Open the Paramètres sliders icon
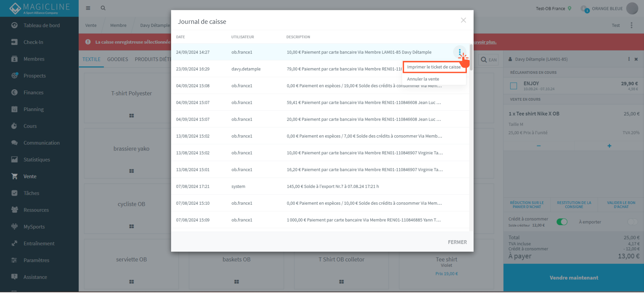Image resolution: width=644 pixels, height=295 pixels. (x=14, y=260)
